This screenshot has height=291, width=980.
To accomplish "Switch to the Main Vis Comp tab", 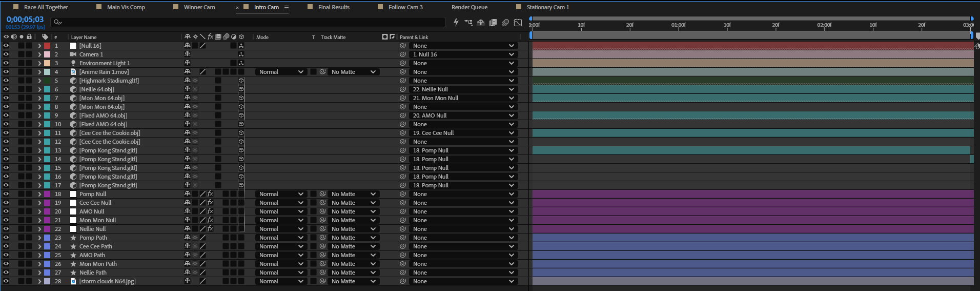I will [126, 7].
